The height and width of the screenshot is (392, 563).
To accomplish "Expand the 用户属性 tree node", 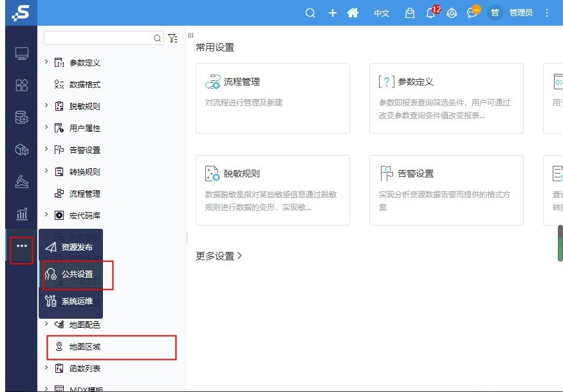I will click(46, 127).
